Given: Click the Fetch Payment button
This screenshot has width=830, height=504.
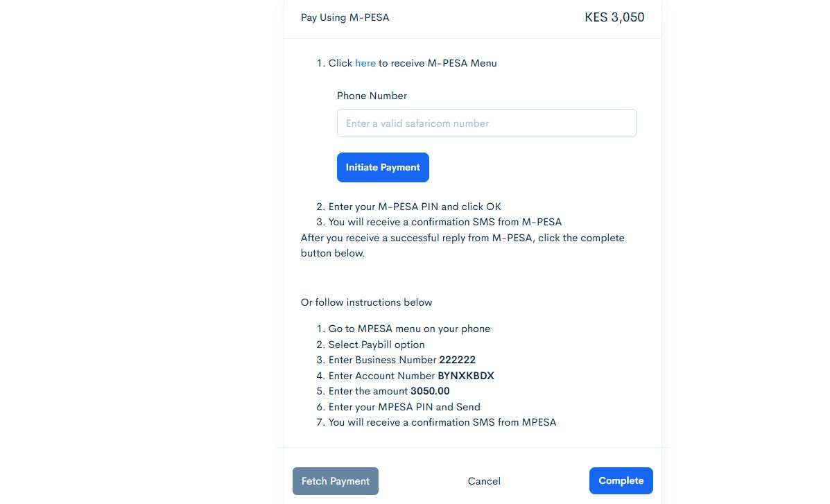Looking at the screenshot, I should tap(336, 481).
